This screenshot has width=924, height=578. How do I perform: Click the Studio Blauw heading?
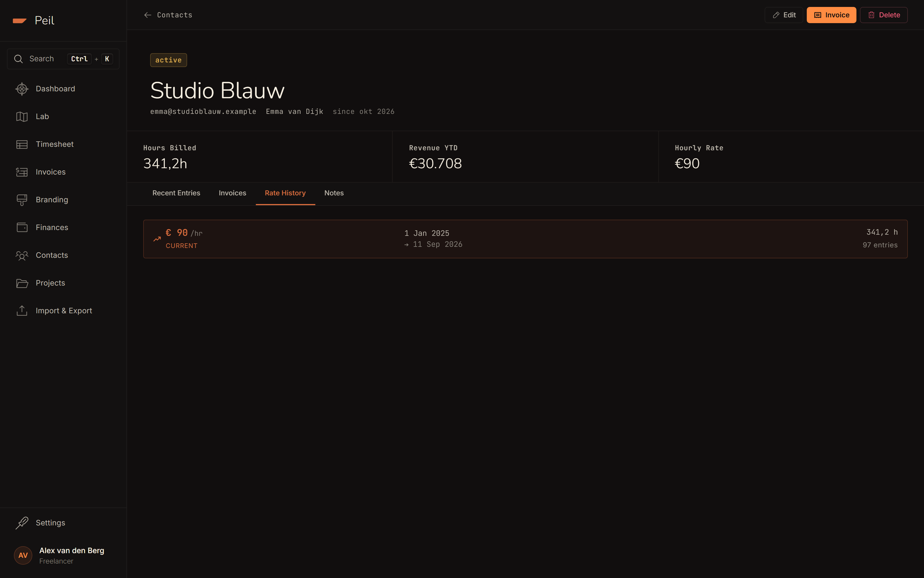point(217,90)
